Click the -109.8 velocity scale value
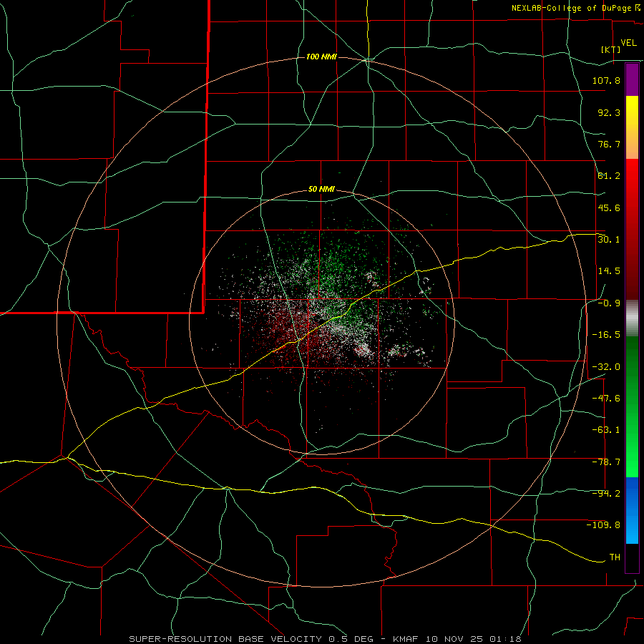The width and height of the screenshot is (644, 644). click(603, 525)
